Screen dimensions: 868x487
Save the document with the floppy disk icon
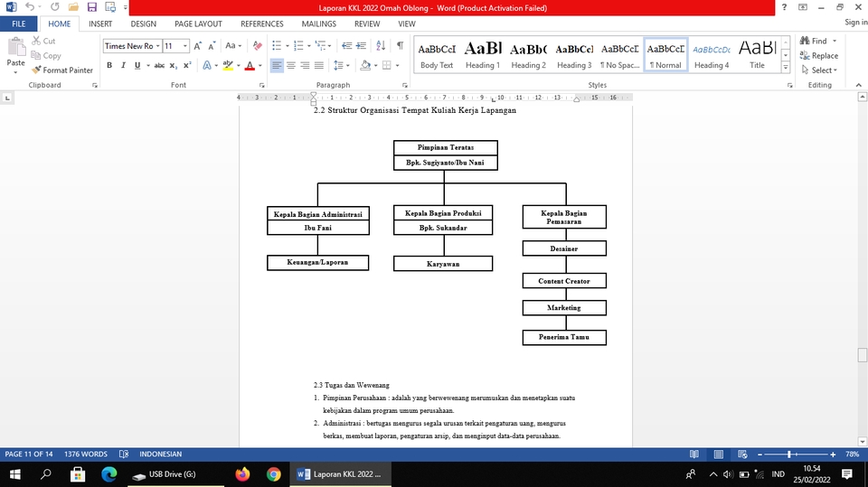(92, 7)
